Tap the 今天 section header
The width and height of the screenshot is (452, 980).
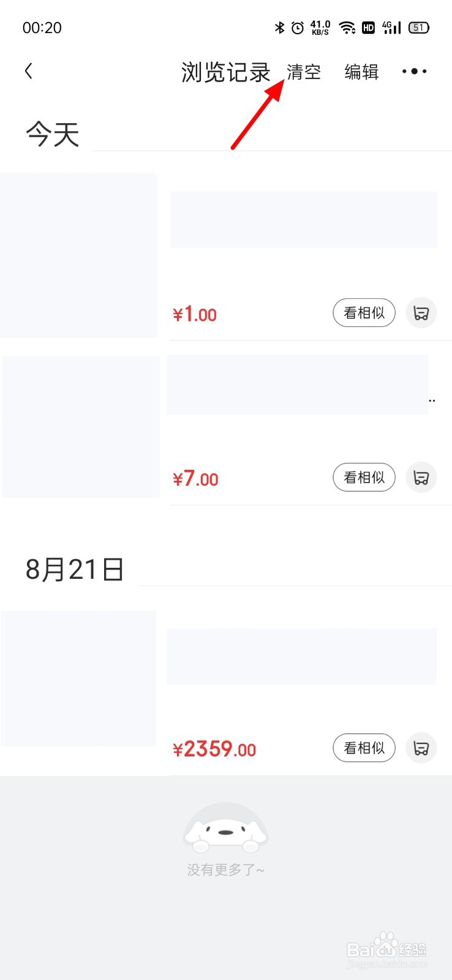pos(53,134)
